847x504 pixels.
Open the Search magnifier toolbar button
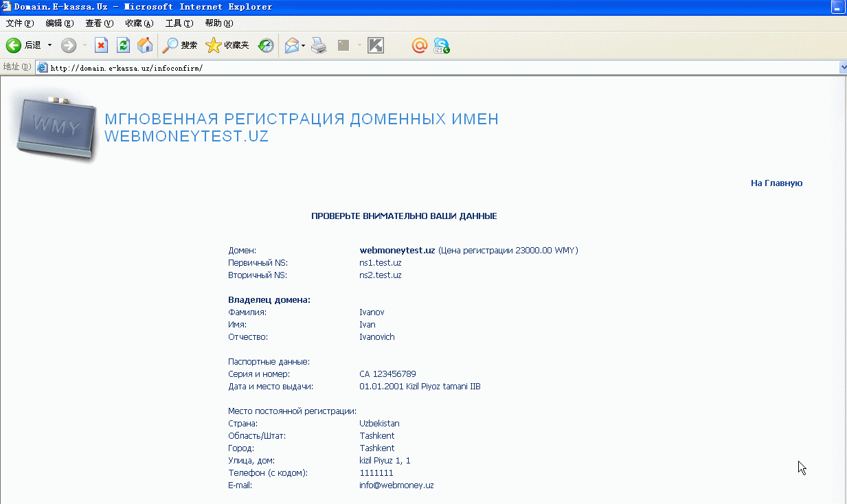pyautogui.click(x=179, y=45)
